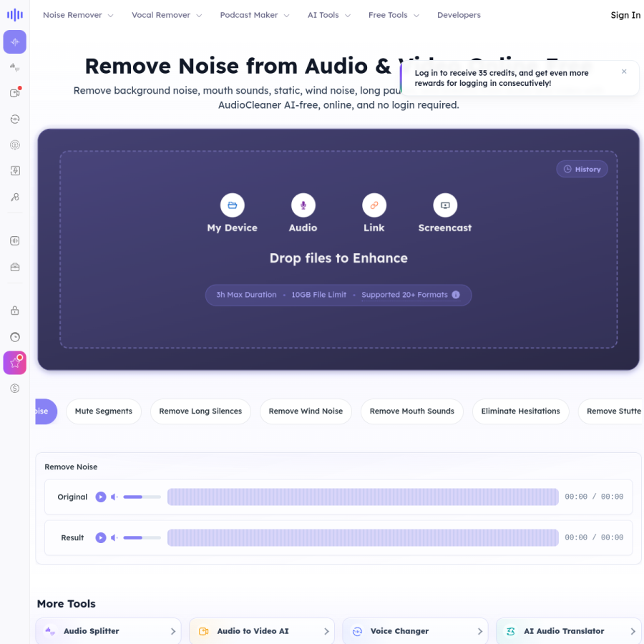The height and width of the screenshot is (644, 644).
Task: Open the sidebar dollar pricing icon
Action: coord(15,388)
